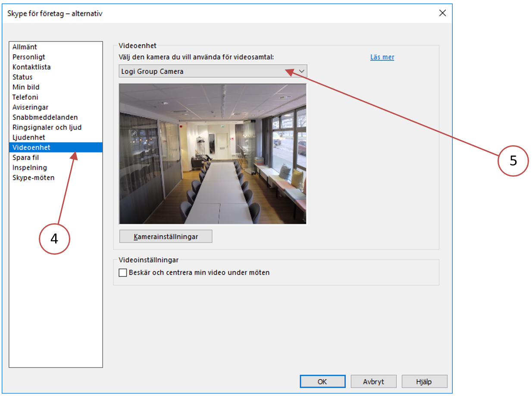
Task: Select Aviseringar in the sidebar
Action: click(30, 107)
